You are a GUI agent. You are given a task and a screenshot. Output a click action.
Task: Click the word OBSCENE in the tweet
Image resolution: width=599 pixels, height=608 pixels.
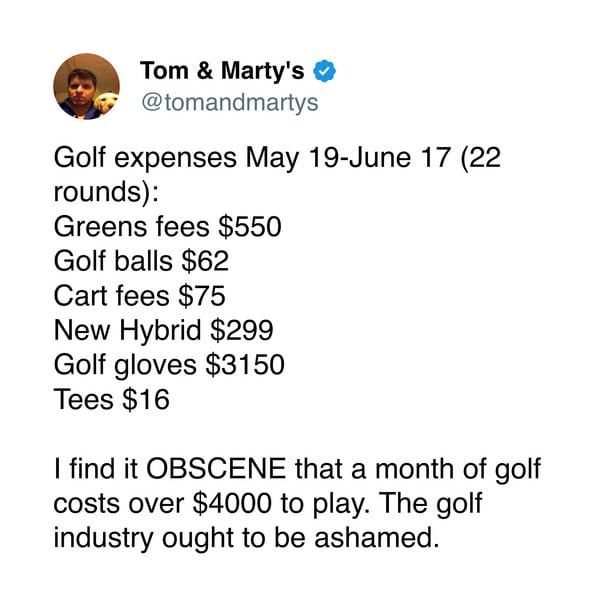click(x=216, y=469)
